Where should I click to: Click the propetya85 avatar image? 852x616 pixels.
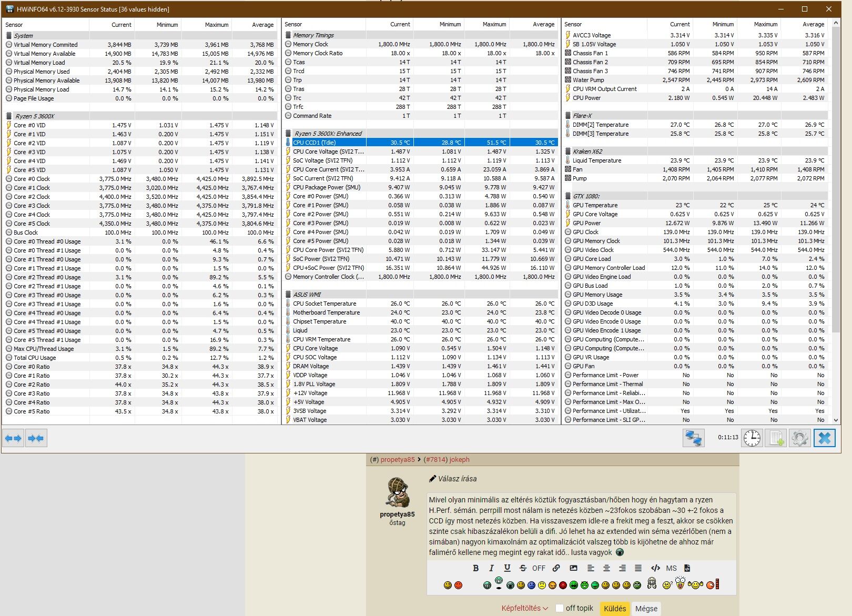pyautogui.click(x=398, y=492)
